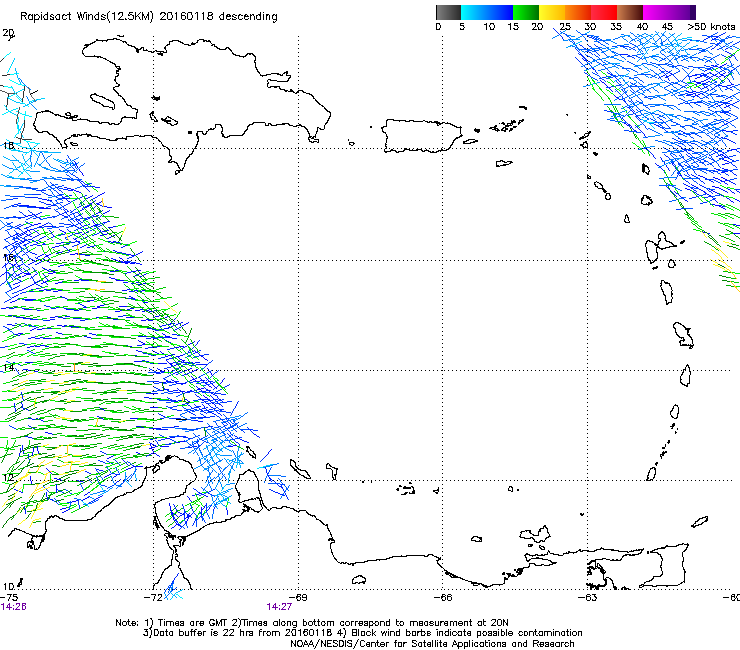Click the latitude axis label '12'

tap(8, 477)
